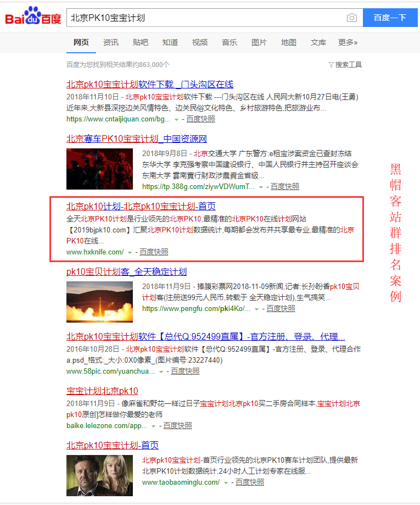Open 百度快照 for 58pic.com result
The width and height of the screenshot is (420, 505).
185,371
